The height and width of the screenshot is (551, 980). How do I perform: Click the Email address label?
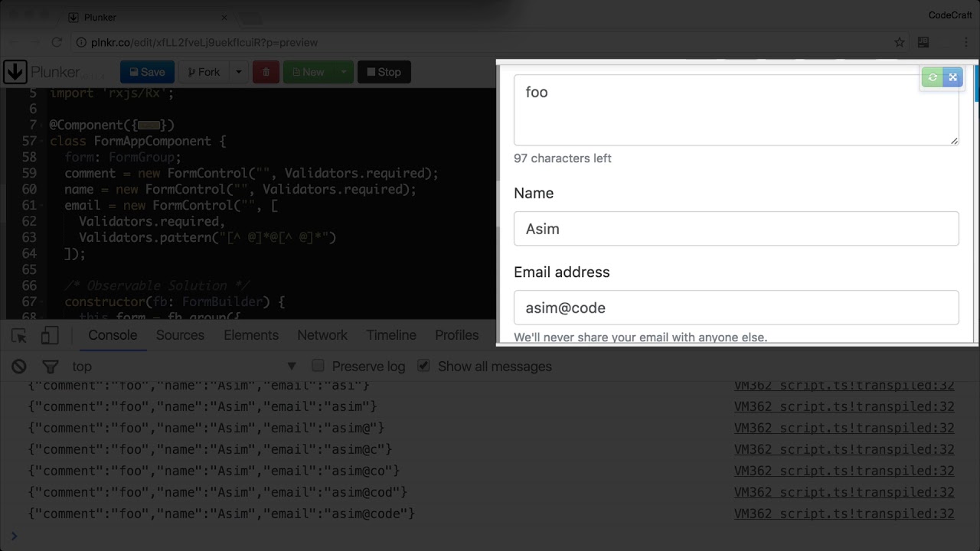(x=562, y=272)
